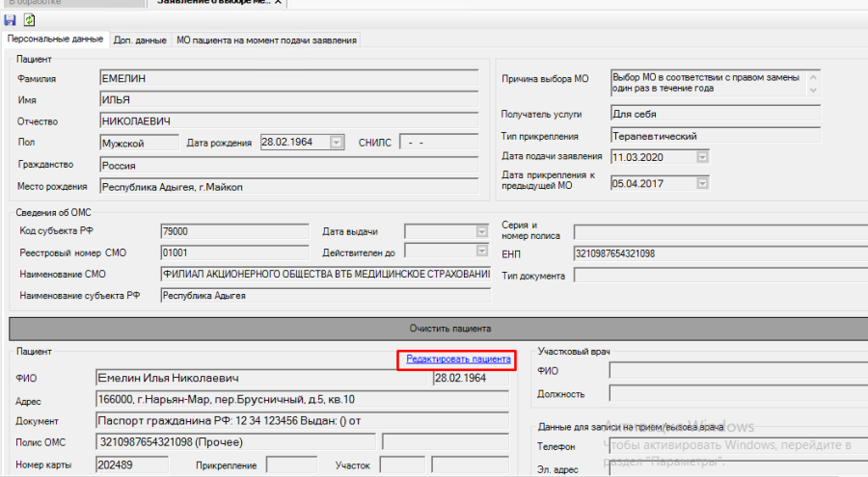Image resolution: width=868 pixels, height=477 pixels.
Task: Click the Имя field with ИЛЬЯ
Action: point(289,99)
